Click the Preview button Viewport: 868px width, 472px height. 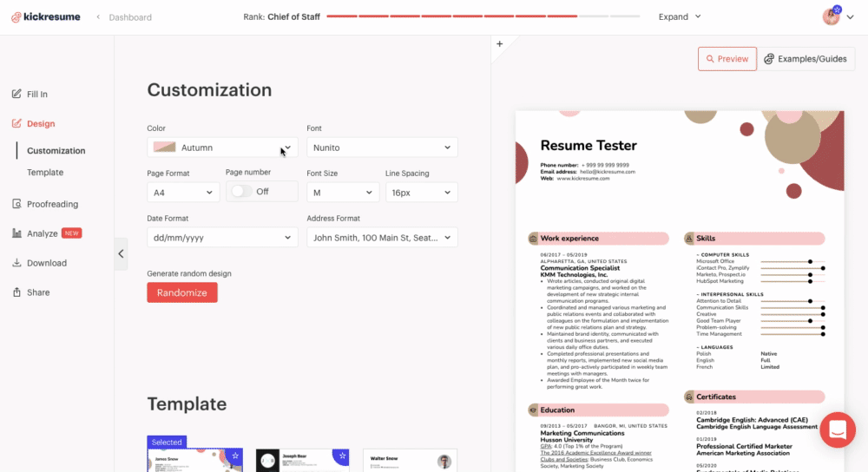pos(727,59)
